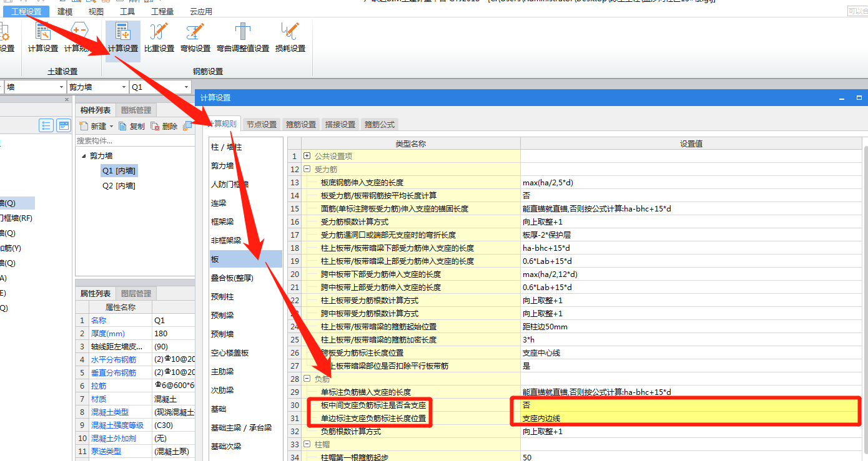
Task: Collapse 剪力墙 tree node in component list
Action: point(84,156)
